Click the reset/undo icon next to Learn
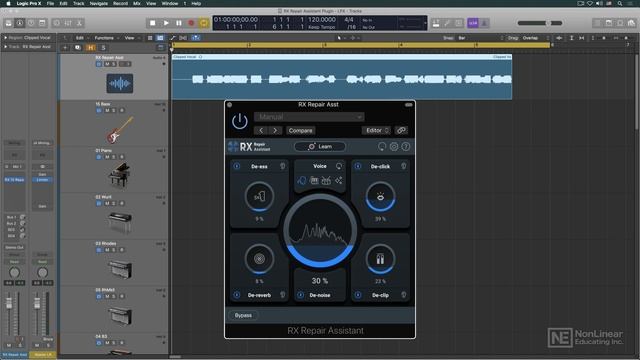This screenshot has height=360, width=640. tap(382, 147)
